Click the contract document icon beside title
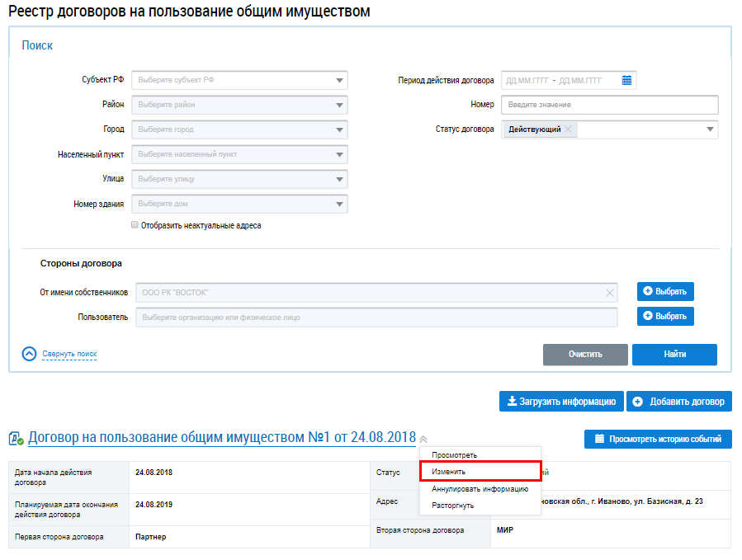Viewport: 742px width, 560px height. [x=16, y=439]
